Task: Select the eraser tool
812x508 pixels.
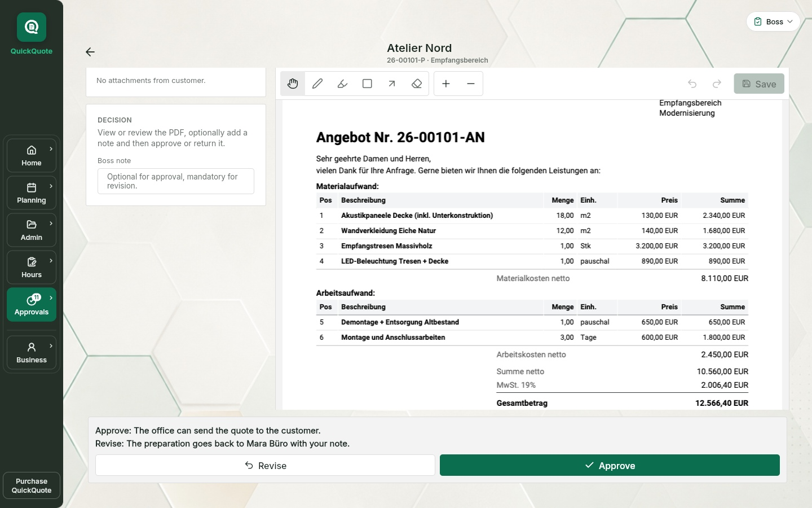Action: coord(417,84)
